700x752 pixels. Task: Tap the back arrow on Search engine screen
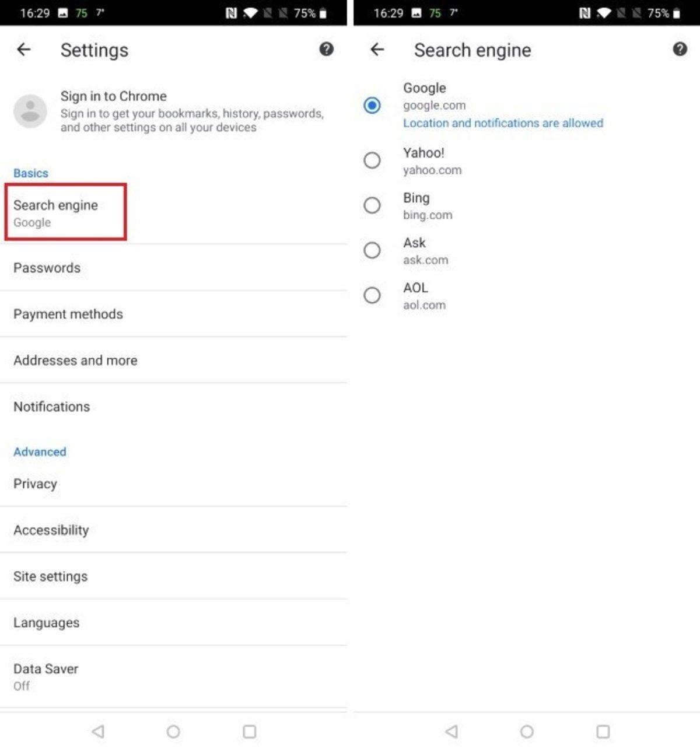tap(377, 50)
